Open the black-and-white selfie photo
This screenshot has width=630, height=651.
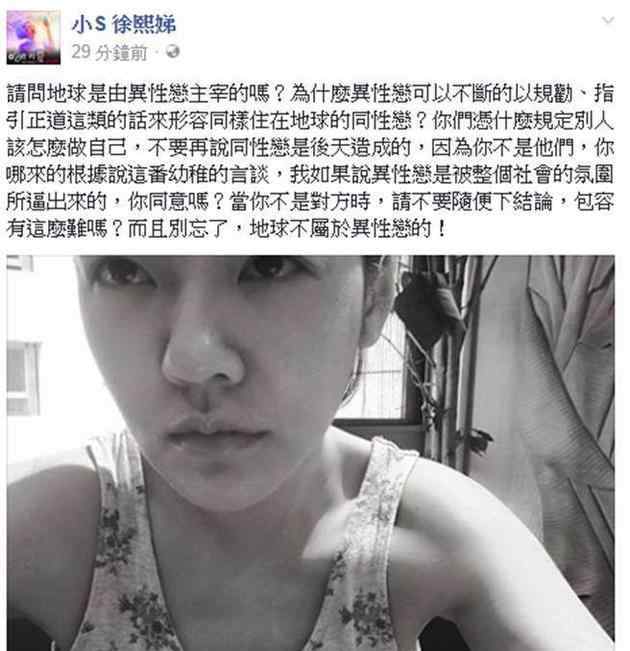click(x=311, y=453)
